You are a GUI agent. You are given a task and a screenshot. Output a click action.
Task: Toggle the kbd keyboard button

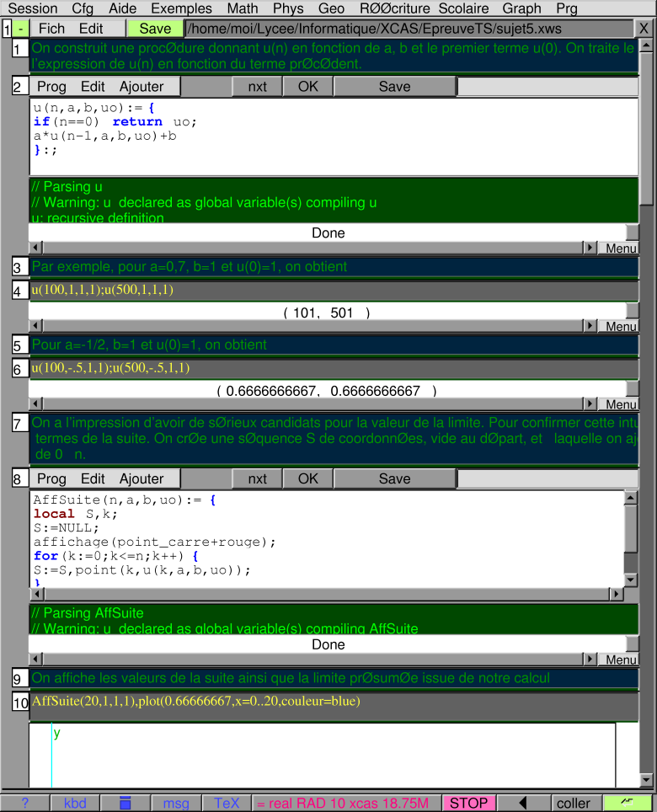(x=75, y=804)
